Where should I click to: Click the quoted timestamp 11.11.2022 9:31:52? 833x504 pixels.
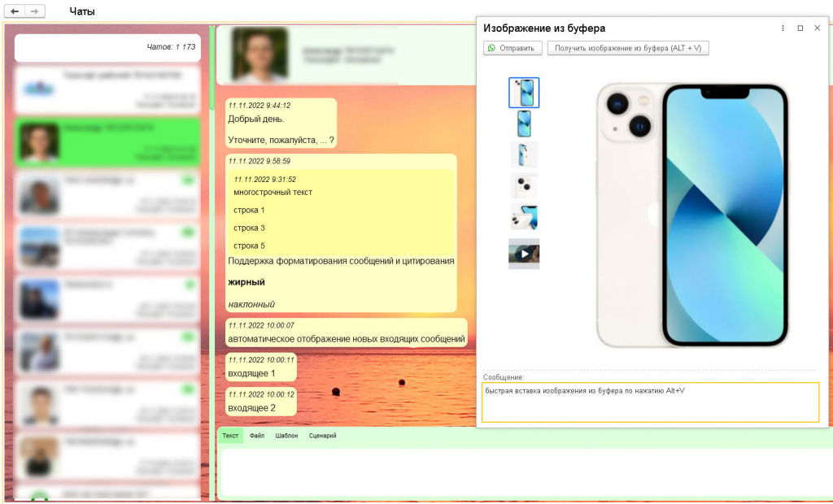[265, 180]
